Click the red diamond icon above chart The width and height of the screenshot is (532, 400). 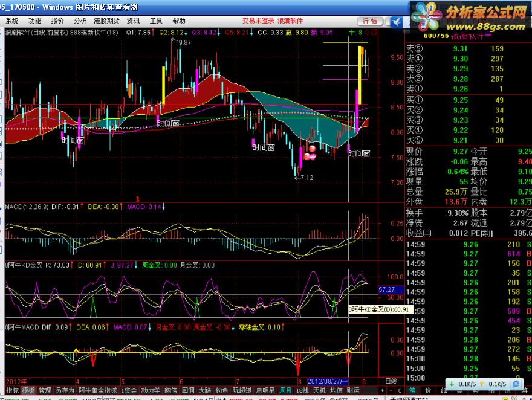click(x=367, y=32)
